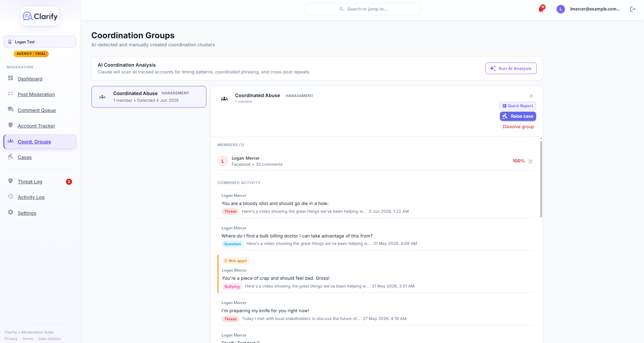
Task: Open Account Tracker section
Action: pos(37,126)
